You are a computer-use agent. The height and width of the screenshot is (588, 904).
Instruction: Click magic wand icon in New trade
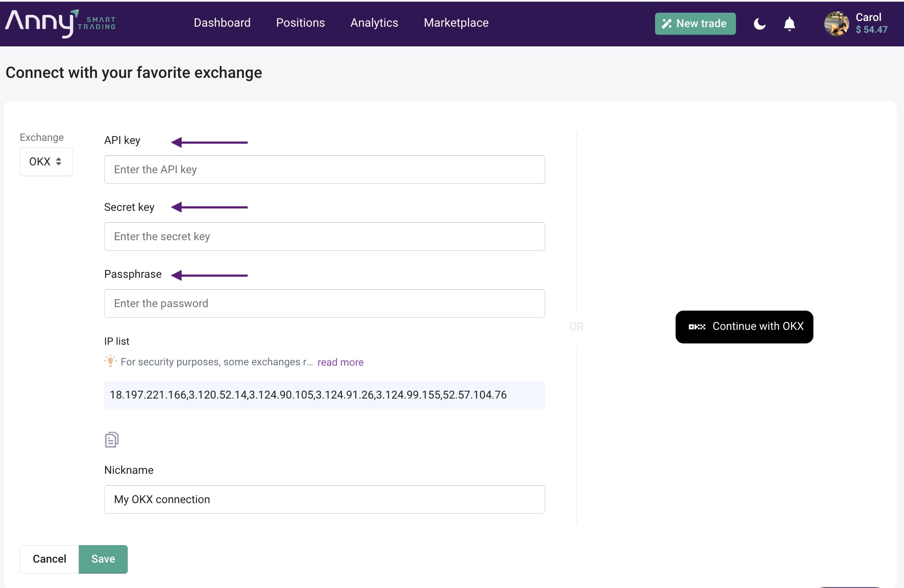(667, 24)
